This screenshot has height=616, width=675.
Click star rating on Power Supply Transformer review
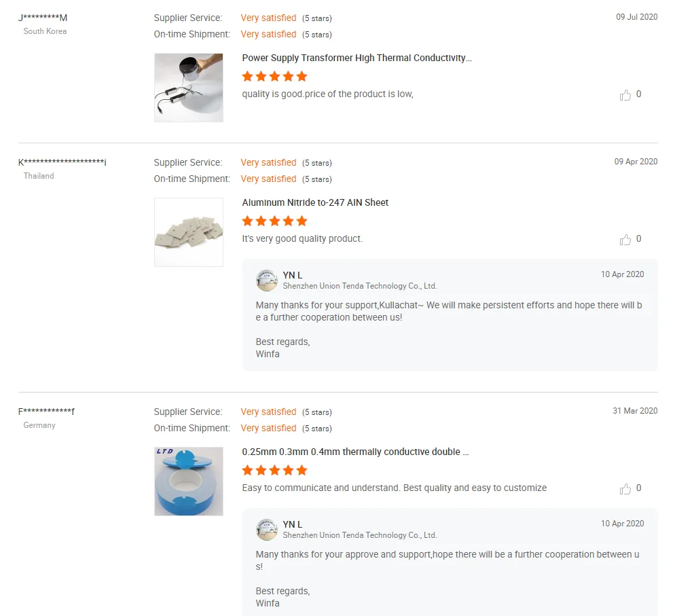coord(275,76)
